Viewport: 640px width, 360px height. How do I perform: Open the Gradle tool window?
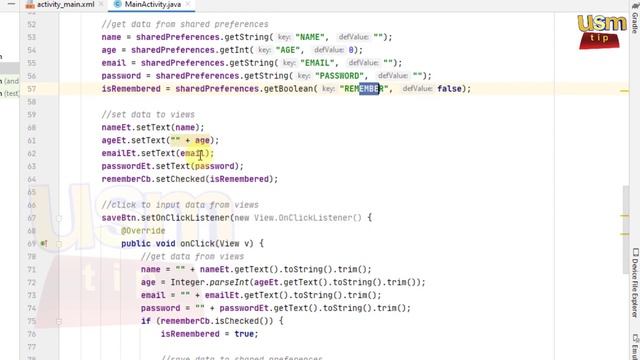(x=635, y=18)
